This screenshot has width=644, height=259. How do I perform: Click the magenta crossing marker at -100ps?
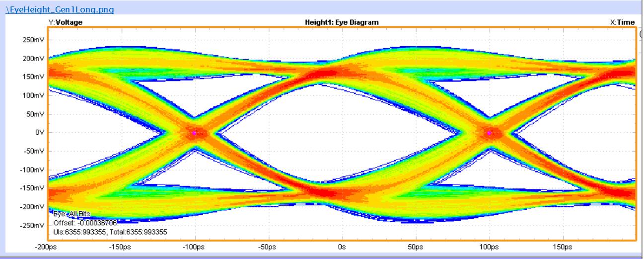(x=195, y=133)
